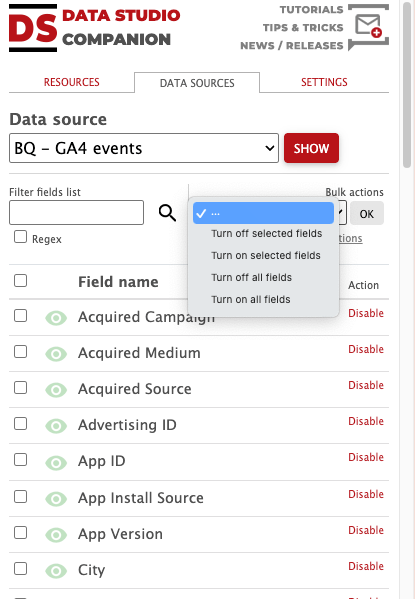Toggle eye icon for App ID
Viewport: 415px width, 599px height.
(56, 463)
